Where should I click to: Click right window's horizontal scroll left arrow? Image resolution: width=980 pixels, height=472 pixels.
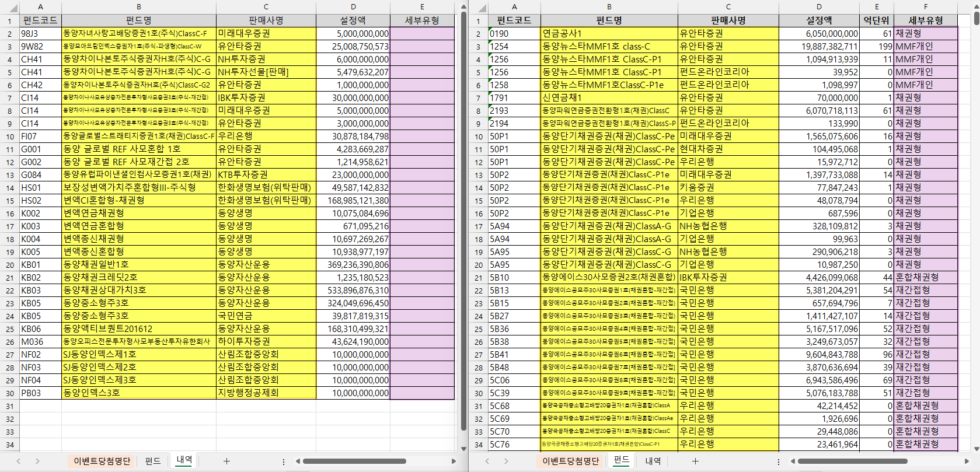pyautogui.click(x=793, y=461)
